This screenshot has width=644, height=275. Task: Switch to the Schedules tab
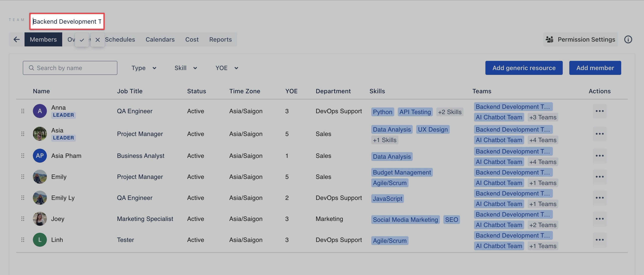click(x=120, y=39)
